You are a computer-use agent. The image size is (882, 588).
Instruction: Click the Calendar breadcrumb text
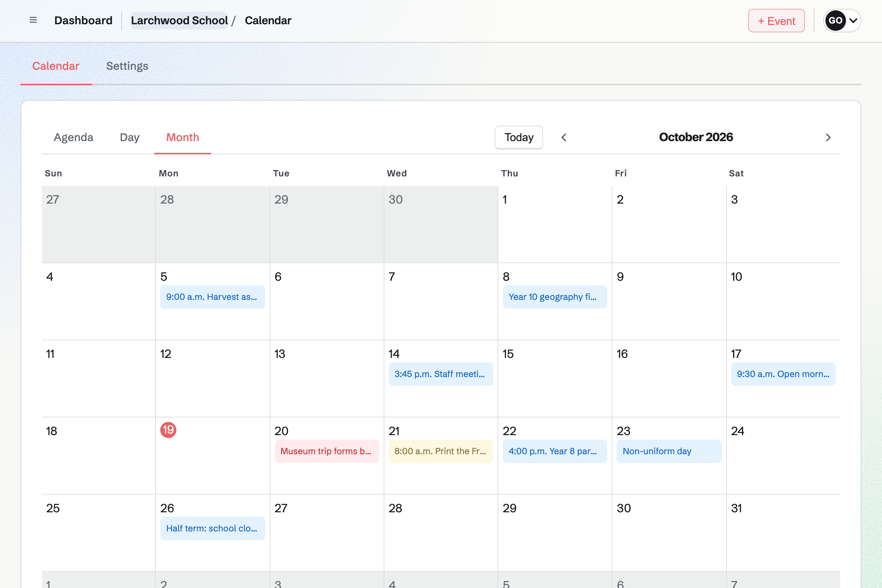pos(268,21)
